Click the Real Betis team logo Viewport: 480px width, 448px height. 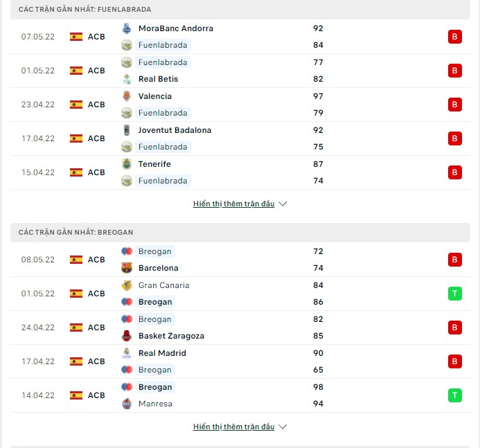[x=127, y=79]
